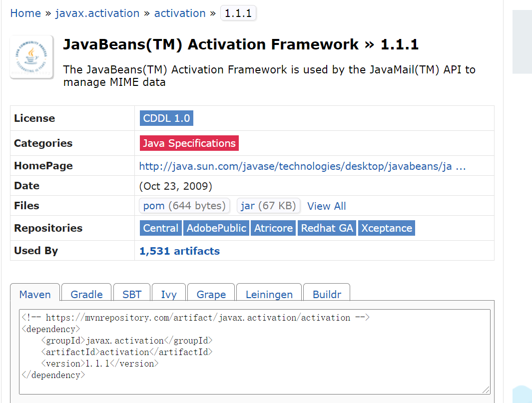Screen dimensions: 532x403
Task: Open javax.activation breadcrumb link
Action: click(97, 13)
